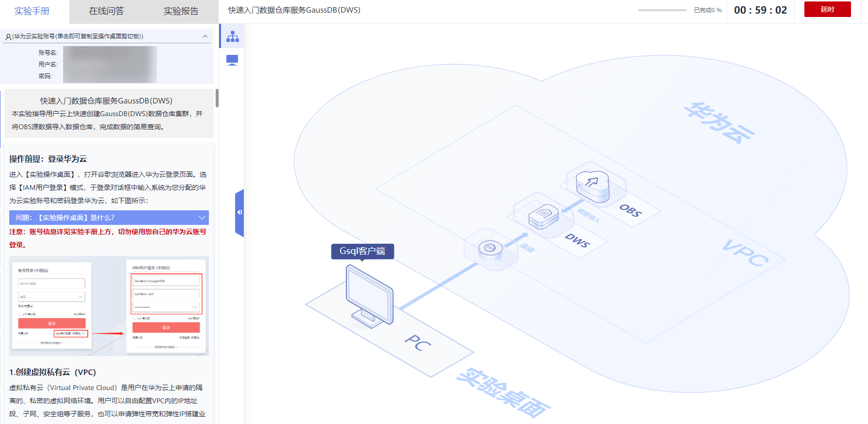Click the red 延时 button
Image resolution: width=868 pixels, height=424 pixels.
(x=827, y=9)
